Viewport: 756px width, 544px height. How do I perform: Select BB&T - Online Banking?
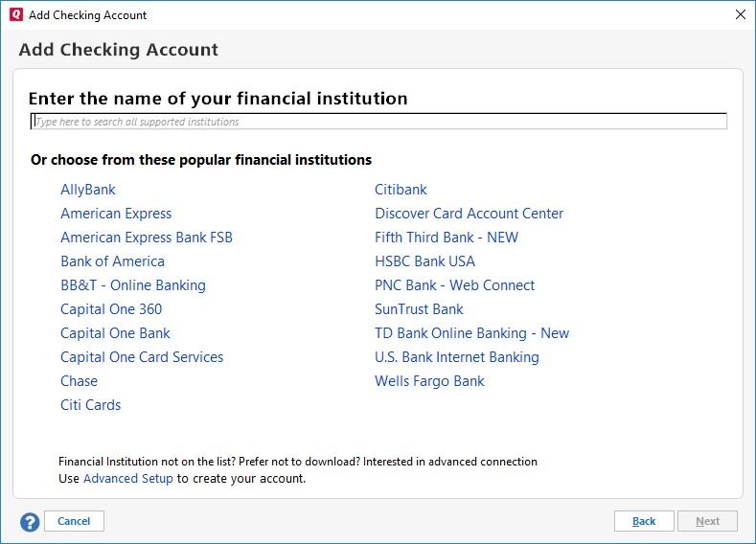[x=133, y=285]
